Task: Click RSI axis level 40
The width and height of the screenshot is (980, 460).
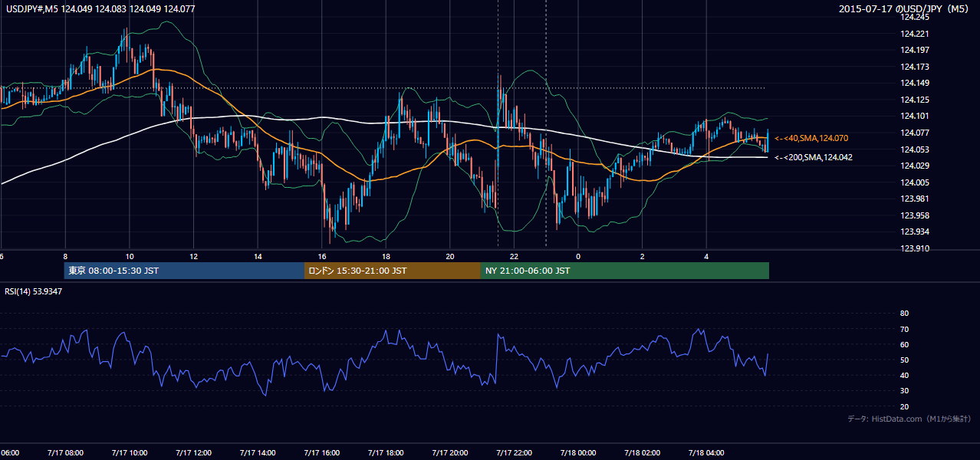Action: (904, 375)
